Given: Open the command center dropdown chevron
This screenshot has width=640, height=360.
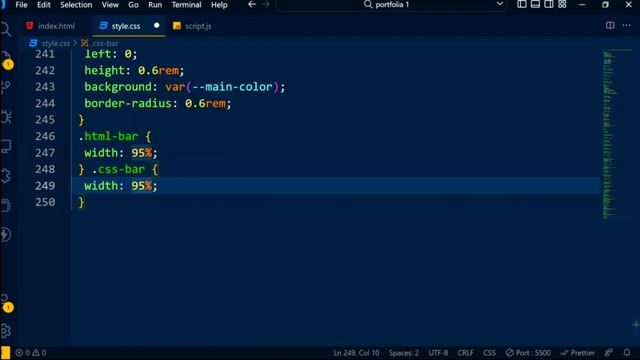Looking at the screenshot, I should [500, 4].
